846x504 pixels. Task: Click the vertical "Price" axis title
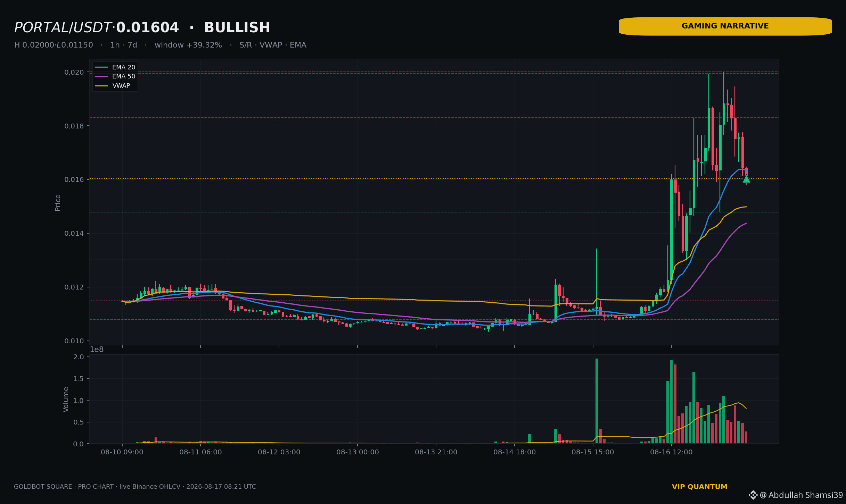click(58, 202)
